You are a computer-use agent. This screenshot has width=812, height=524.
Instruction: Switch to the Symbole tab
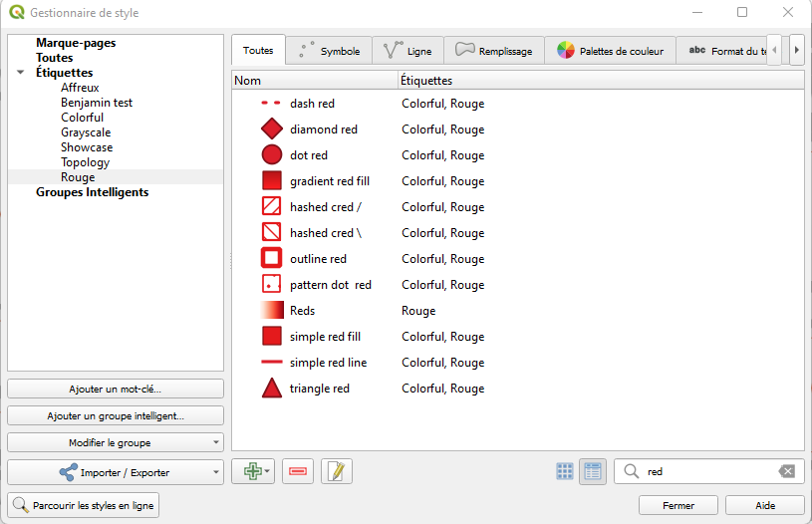330,51
